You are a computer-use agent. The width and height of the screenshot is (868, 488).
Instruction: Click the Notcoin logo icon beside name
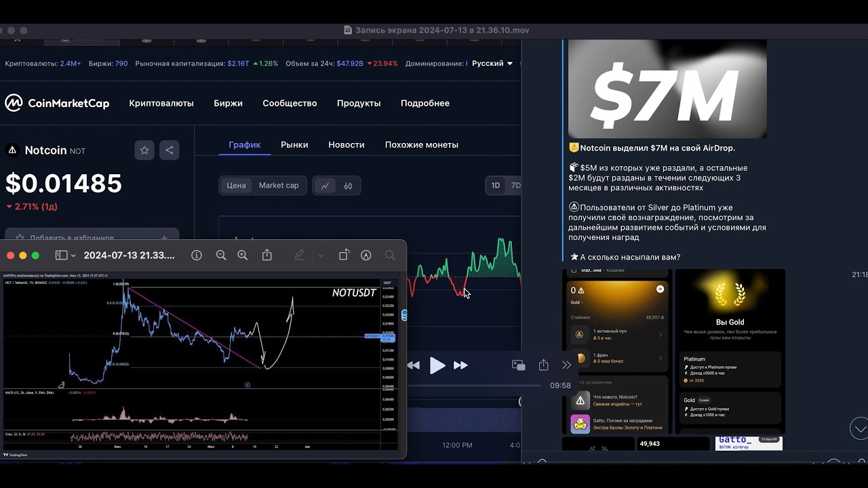tap(12, 150)
